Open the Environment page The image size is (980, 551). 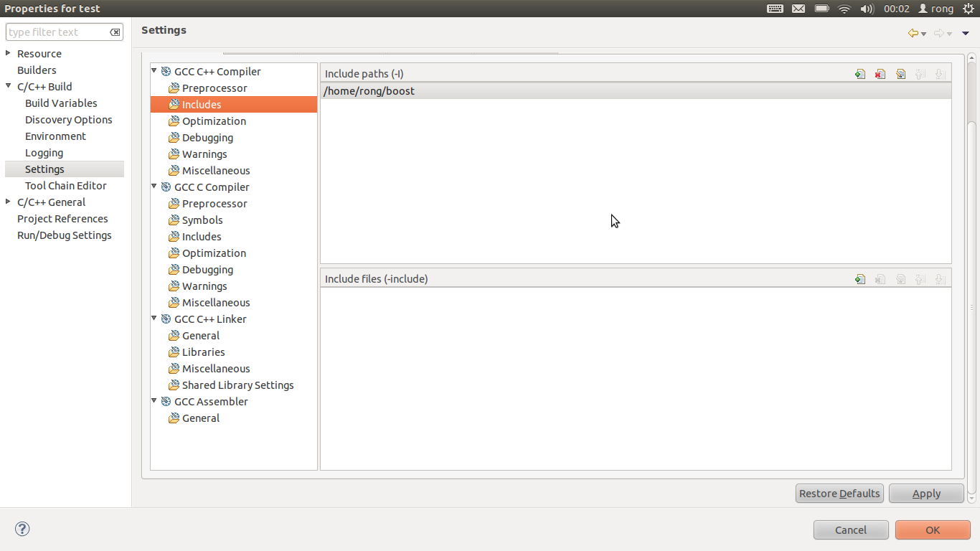click(55, 136)
